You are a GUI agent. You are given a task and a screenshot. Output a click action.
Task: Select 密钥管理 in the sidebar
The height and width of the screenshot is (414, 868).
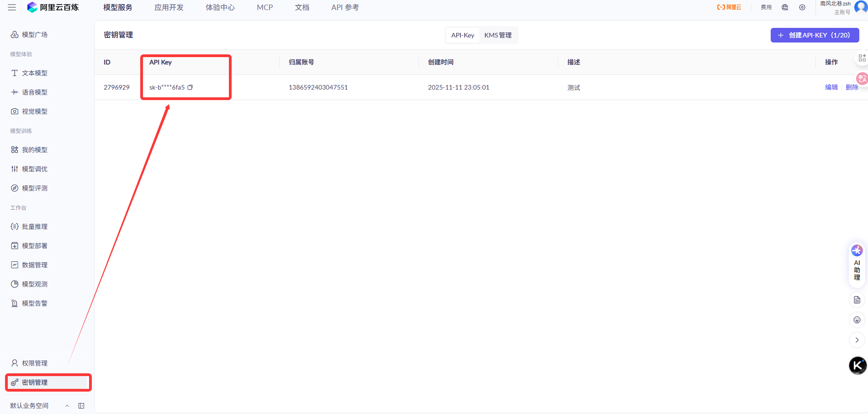click(48, 382)
